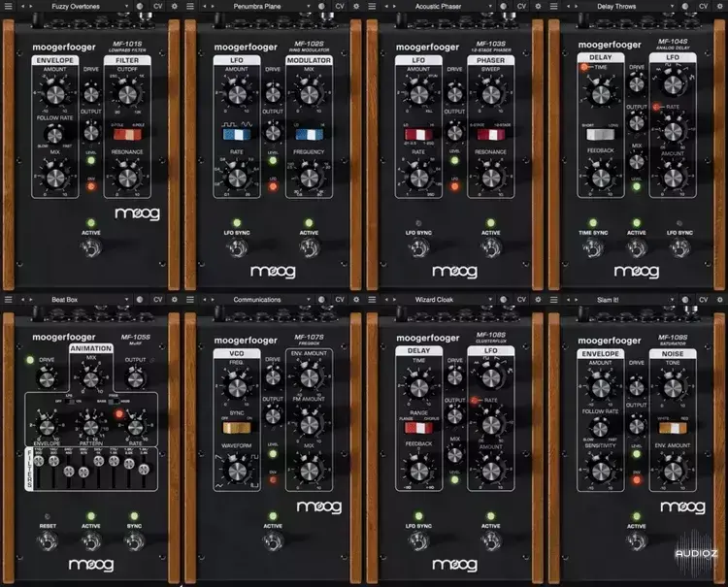Go to previous preset before Slam It!
Image resolution: width=728 pixels, height=587 pixels.
568,300
